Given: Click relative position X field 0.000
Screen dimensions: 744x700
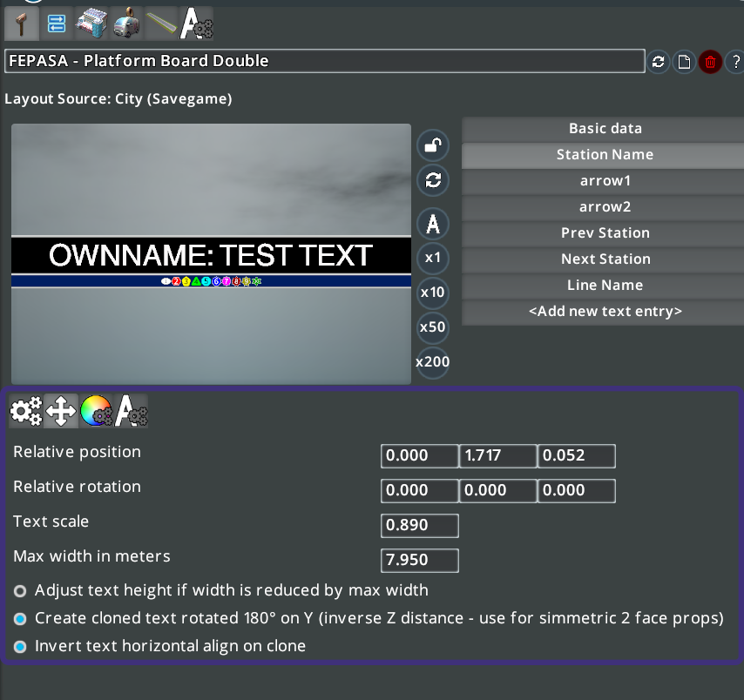Looking at the screenshot, I should (x=419, y=455).
